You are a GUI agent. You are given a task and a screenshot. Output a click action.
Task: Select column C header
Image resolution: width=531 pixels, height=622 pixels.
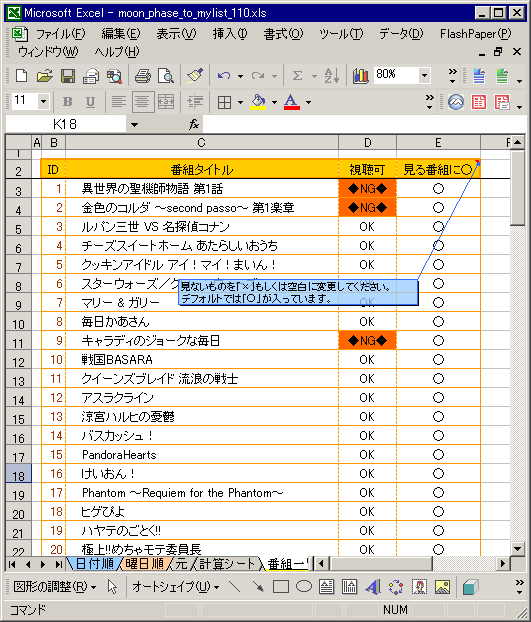pyautogui.click(x=202, y=142)
